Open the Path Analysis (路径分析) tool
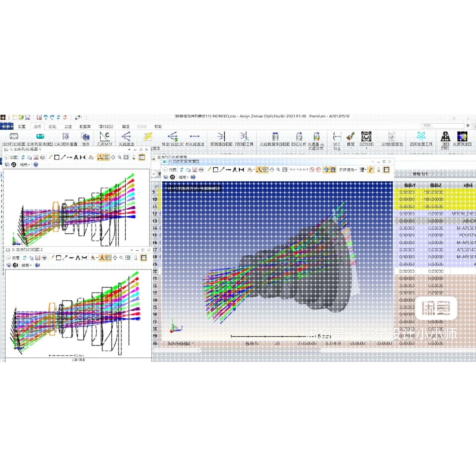The height and width of the screenshot is (476, 476). pyautogui.click(x=299, y=139)
